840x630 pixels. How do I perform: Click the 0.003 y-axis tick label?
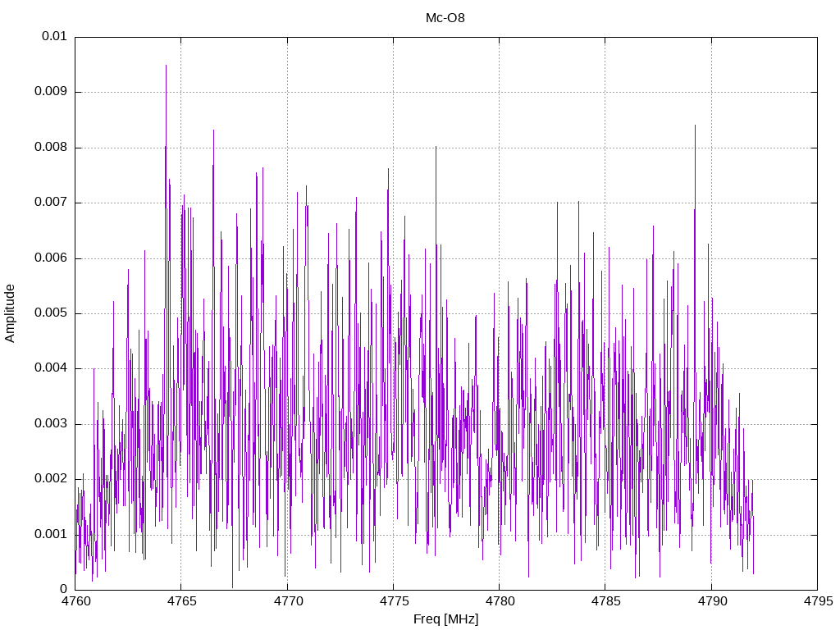(x=51, y=424)
